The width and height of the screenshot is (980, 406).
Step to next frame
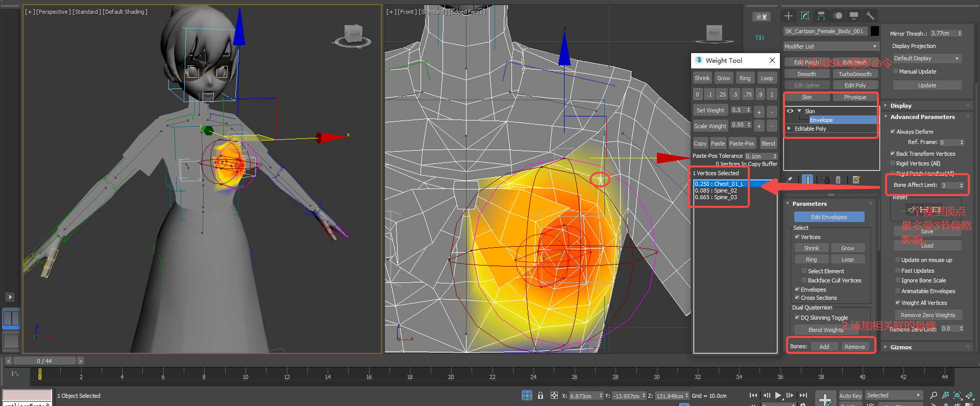pyautogui.click(x=790, y=395)
